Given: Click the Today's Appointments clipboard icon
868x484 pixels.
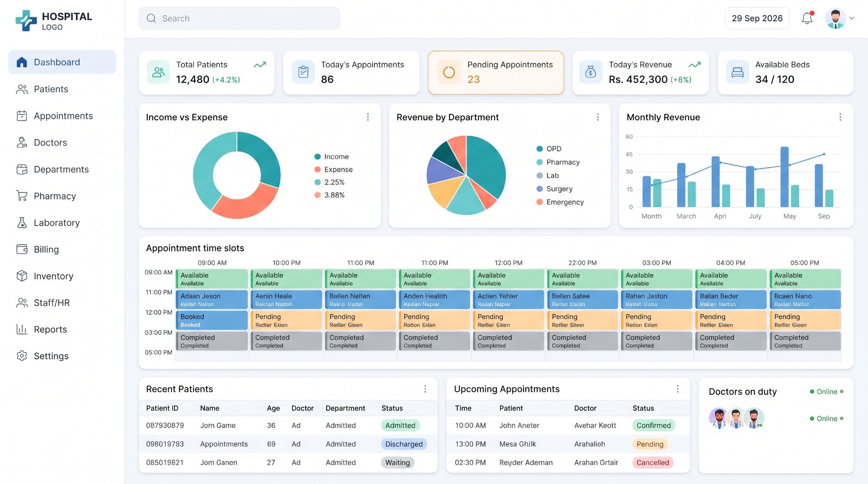Looking at the screenshot, I should coord(303,72).
